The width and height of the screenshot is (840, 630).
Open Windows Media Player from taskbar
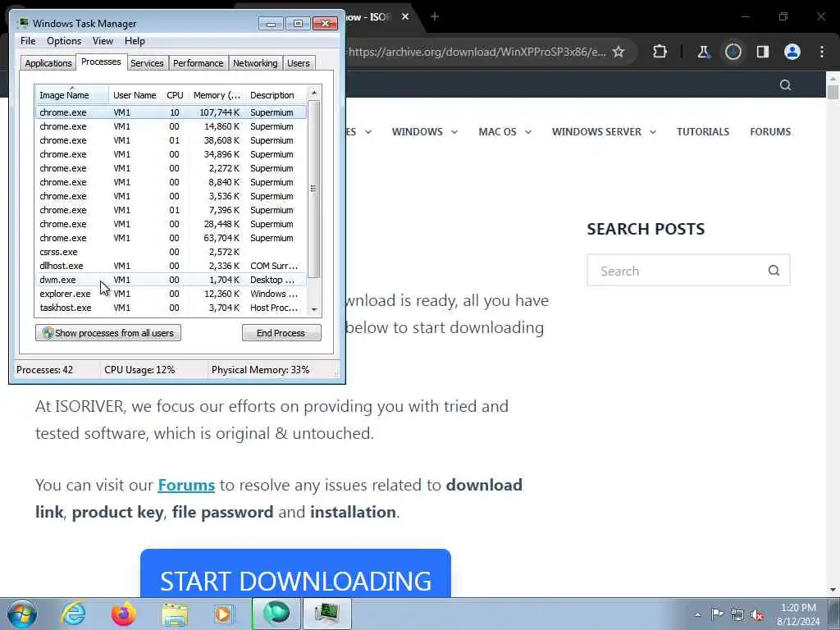coord(224,614)
